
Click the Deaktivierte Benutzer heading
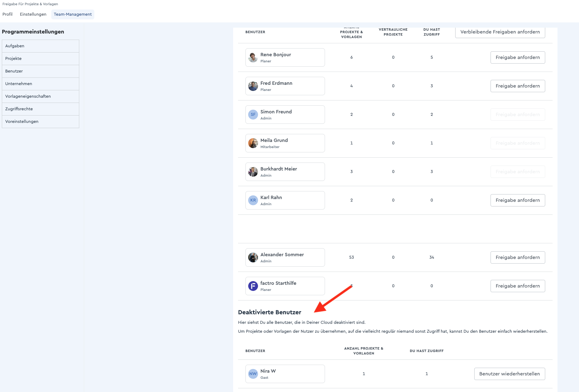click(269, 312)
